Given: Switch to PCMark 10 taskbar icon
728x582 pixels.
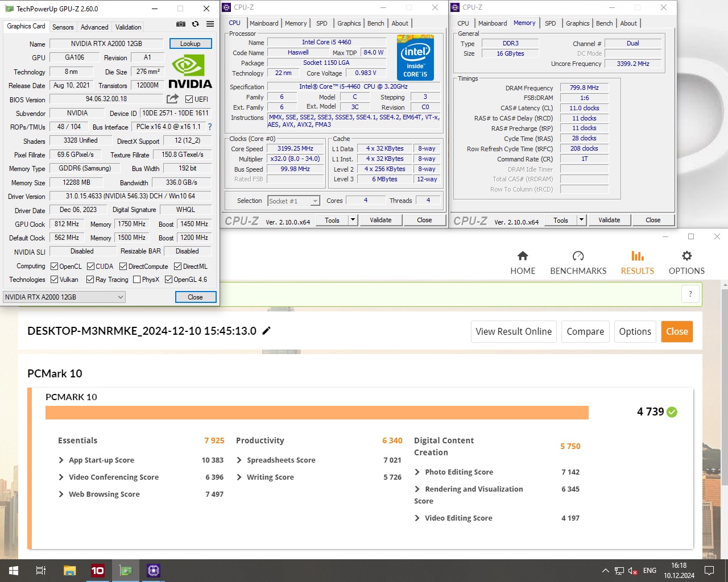Looking at the screenshot, I should click(98, 571).
